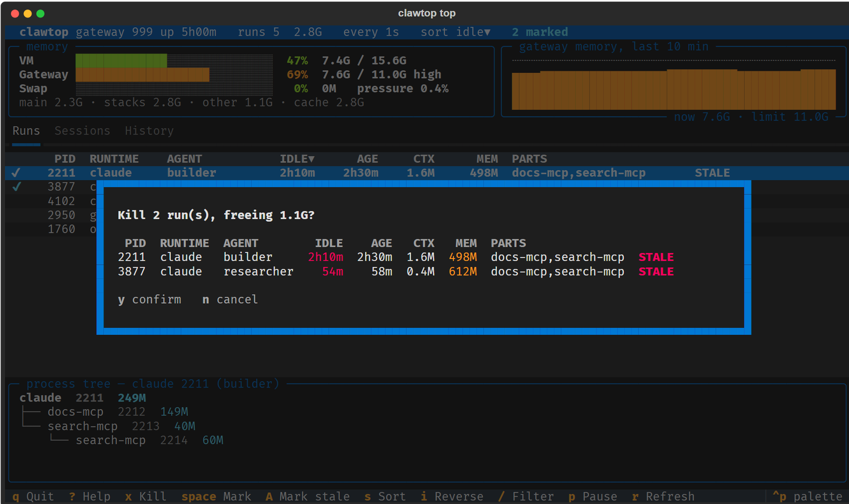Click the PID column header in runs table
Viewport: 849px width, 504px height.
(65, 159)
